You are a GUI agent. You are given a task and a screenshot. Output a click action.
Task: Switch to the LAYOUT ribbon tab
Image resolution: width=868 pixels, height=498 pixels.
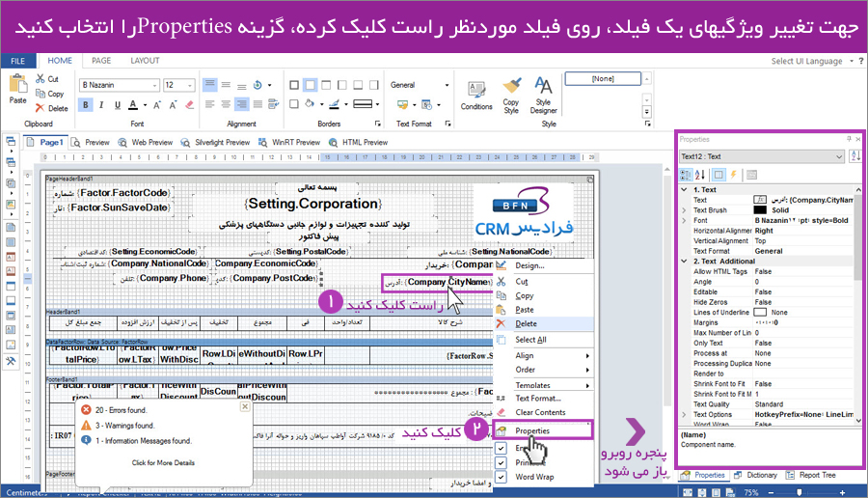[145, 61]
